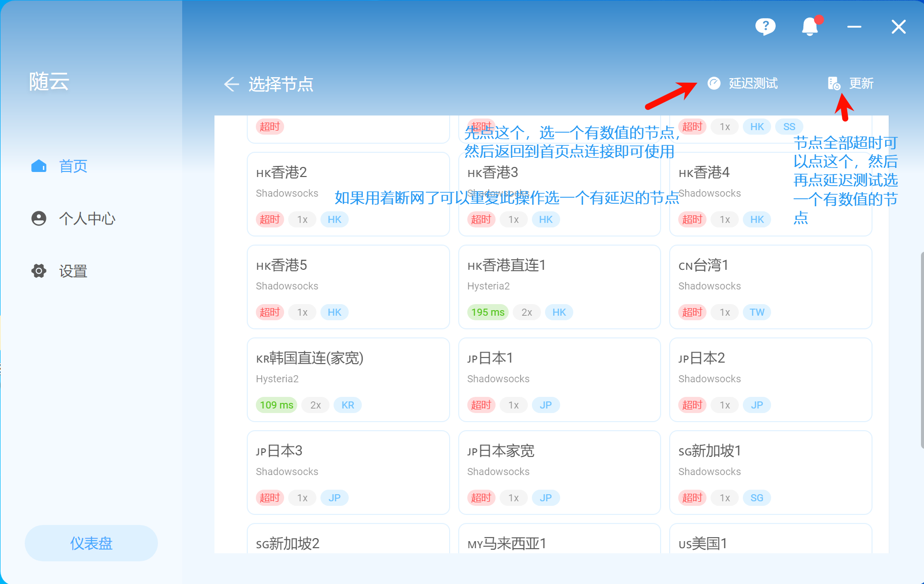Open the notification bell
This screenshot has height=584, width=924.
tap(809, 26)
